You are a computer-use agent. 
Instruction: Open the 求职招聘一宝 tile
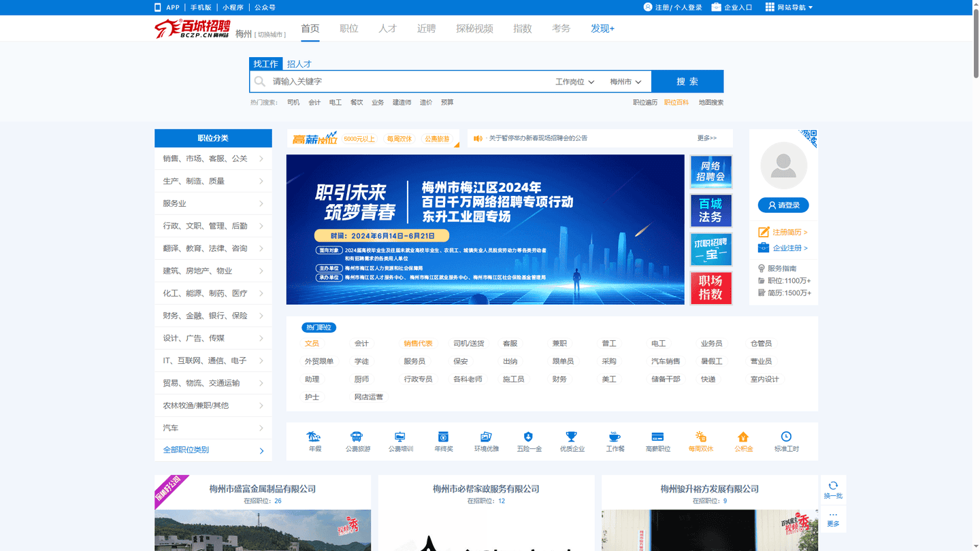point(710,250)
